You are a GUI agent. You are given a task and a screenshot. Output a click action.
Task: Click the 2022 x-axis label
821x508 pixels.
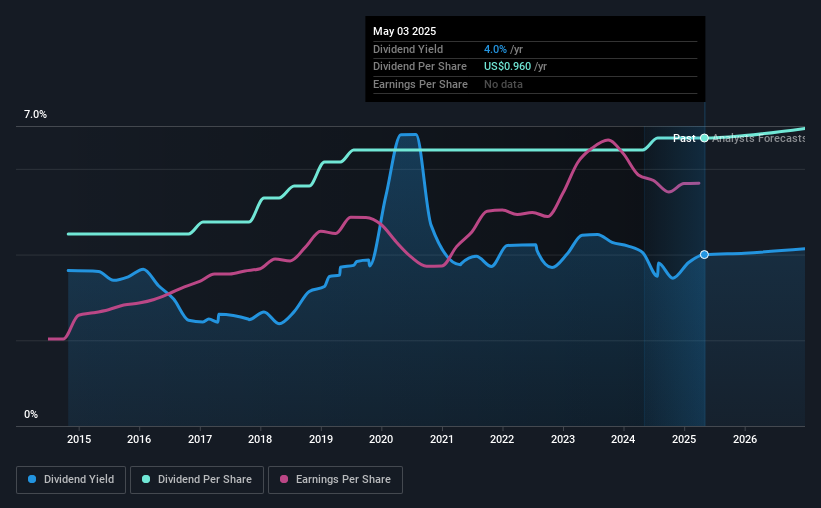pyautogui.click(x=502, y=439)
